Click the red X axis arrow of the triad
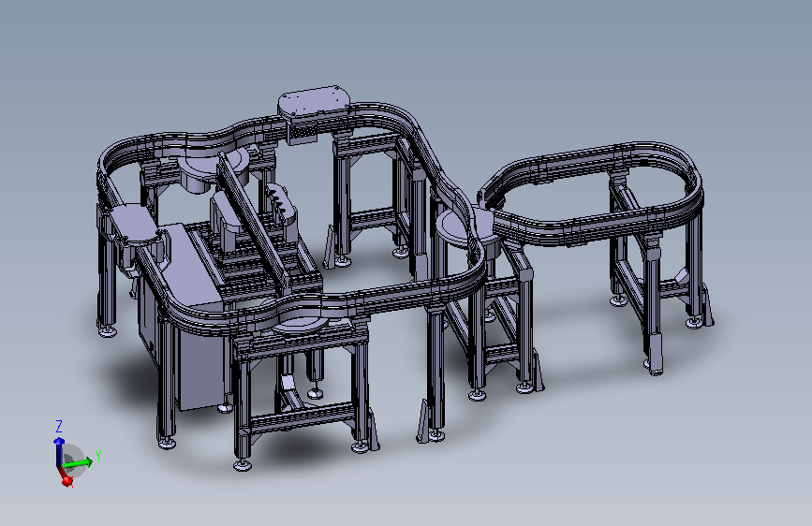 coord(65,476)
